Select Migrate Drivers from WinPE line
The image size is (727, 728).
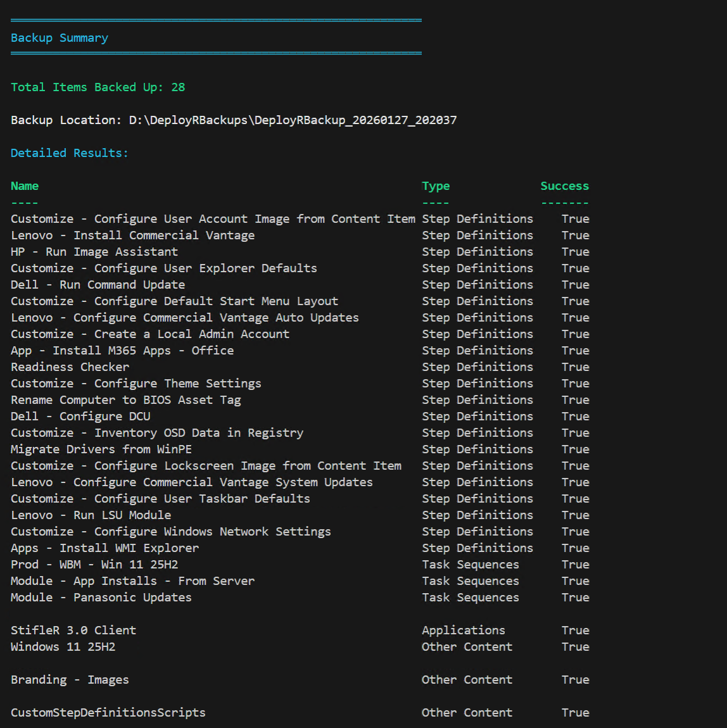click(x=101, y=449)
